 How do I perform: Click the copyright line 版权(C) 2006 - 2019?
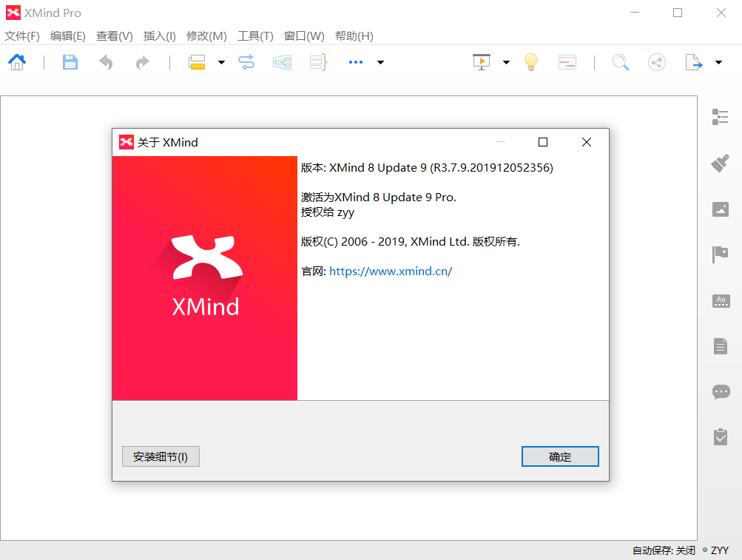[411, 241]
